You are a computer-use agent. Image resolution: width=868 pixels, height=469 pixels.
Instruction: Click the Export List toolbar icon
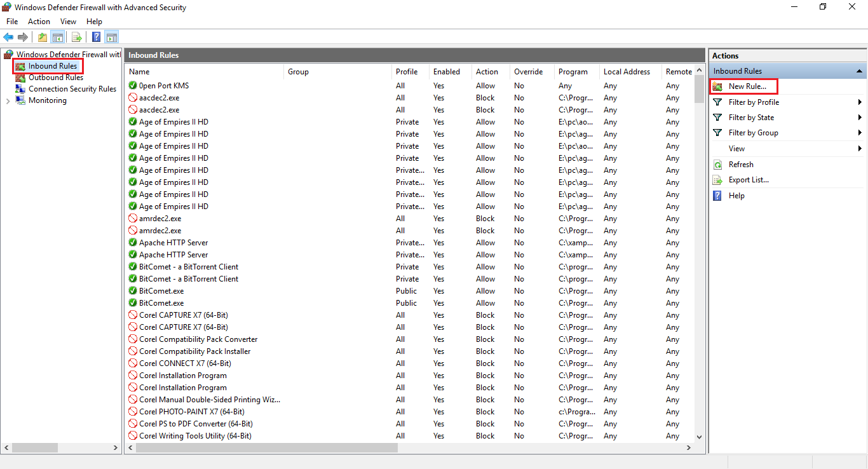pyautogui.click(x=77, y=37)
